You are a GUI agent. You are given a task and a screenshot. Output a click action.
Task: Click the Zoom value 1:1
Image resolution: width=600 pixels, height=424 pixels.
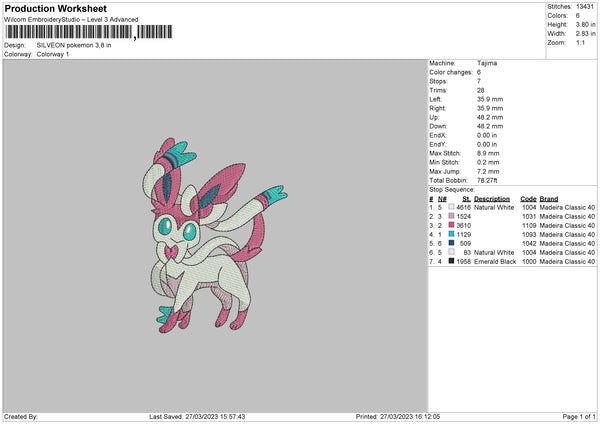580,42
